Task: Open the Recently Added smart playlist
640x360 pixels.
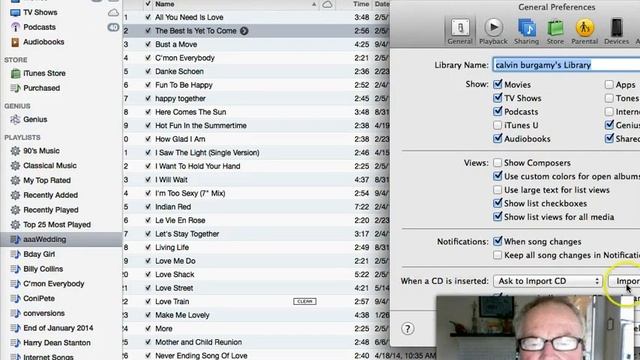Action: tap(50, 195)
